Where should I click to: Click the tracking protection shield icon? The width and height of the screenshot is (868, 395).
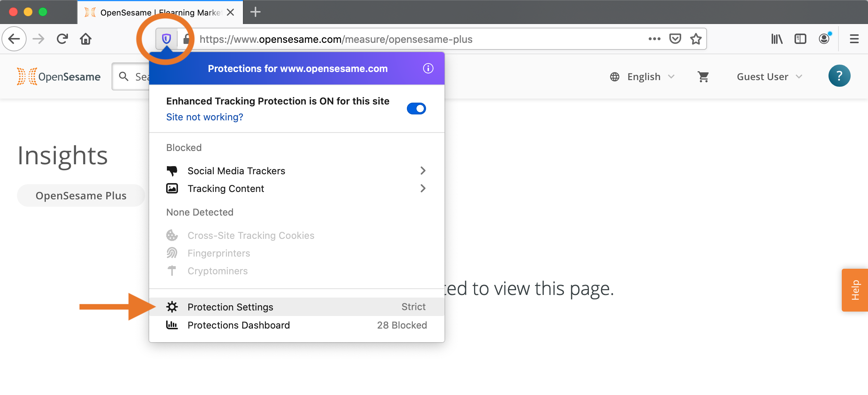pos(167,39)
